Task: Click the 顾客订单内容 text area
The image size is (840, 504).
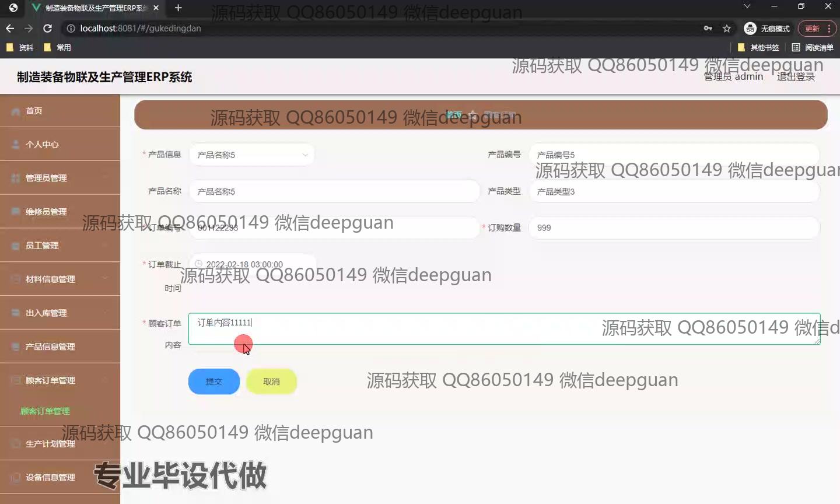Action: (408, 329)
